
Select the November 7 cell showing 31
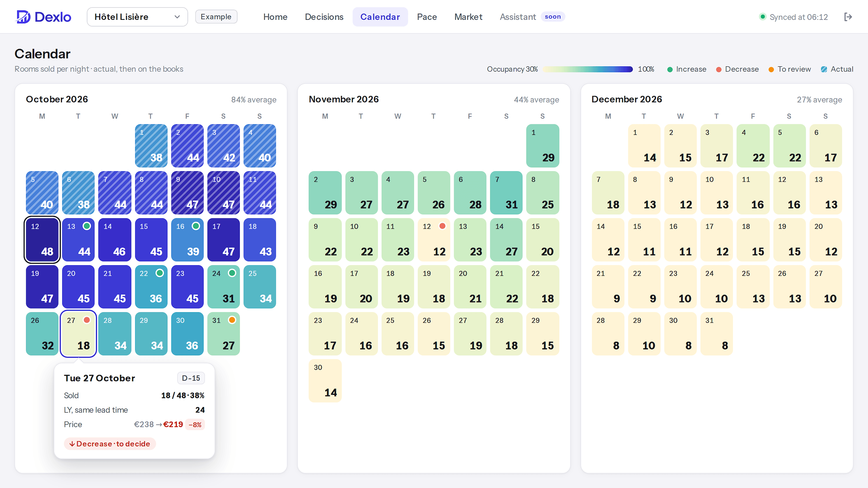click(x=506, y=193)
